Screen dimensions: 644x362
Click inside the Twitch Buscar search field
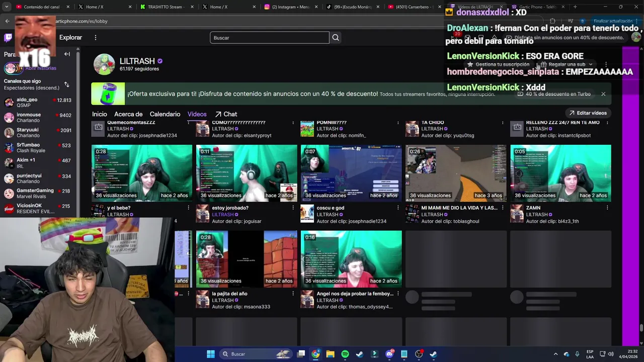(x=270, y=38)
